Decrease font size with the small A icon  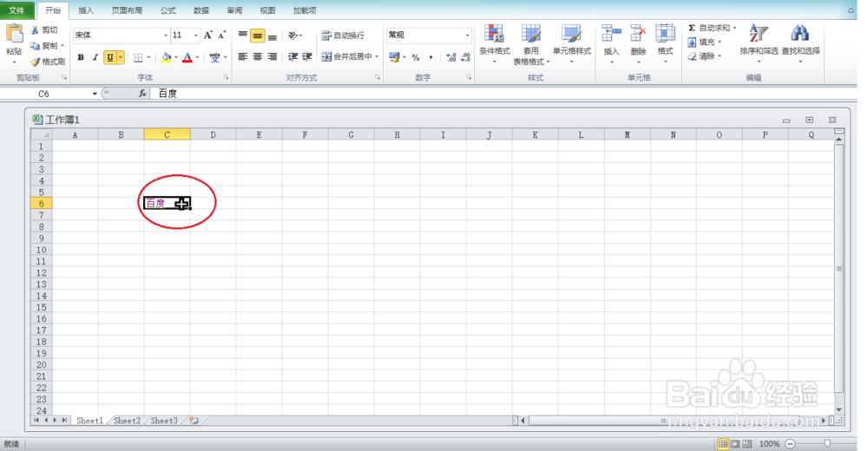pyautogui.click(x=221, y=35)
